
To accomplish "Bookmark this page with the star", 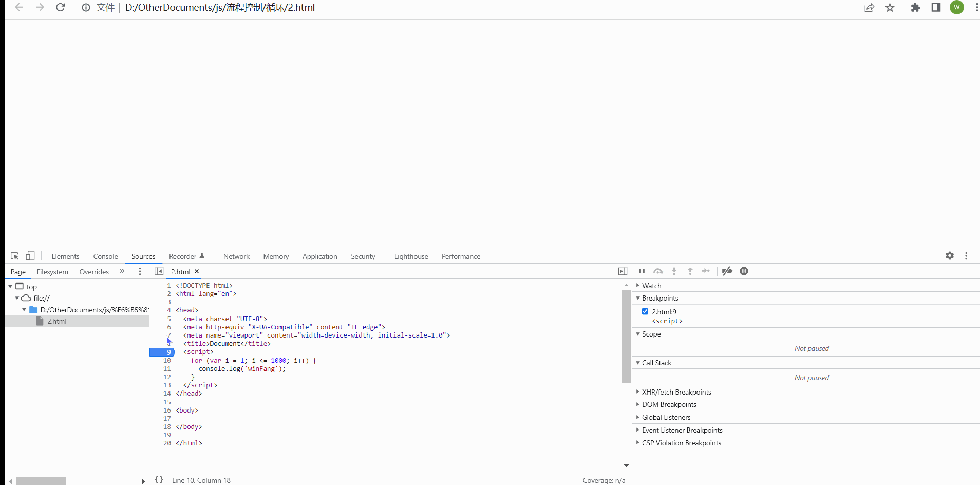I will [890, 8].
